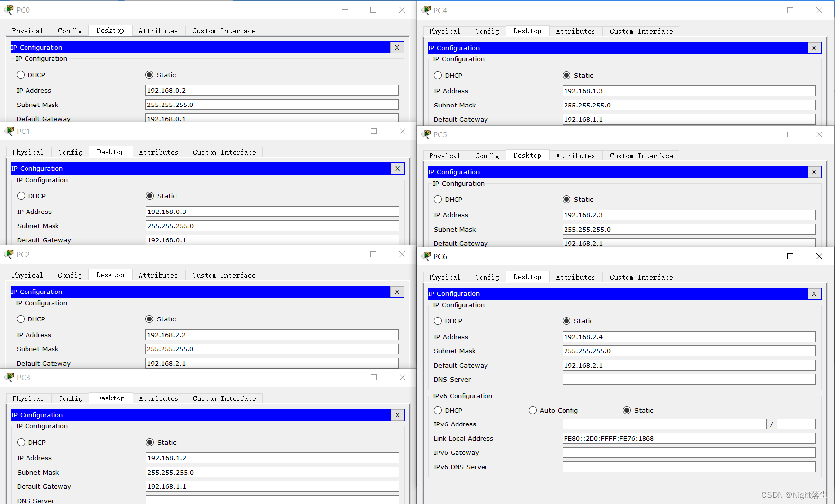Click the Packet Tracer icon in PC4 title bar
This screenshot has width=835, height=504.
click(426, 10)
